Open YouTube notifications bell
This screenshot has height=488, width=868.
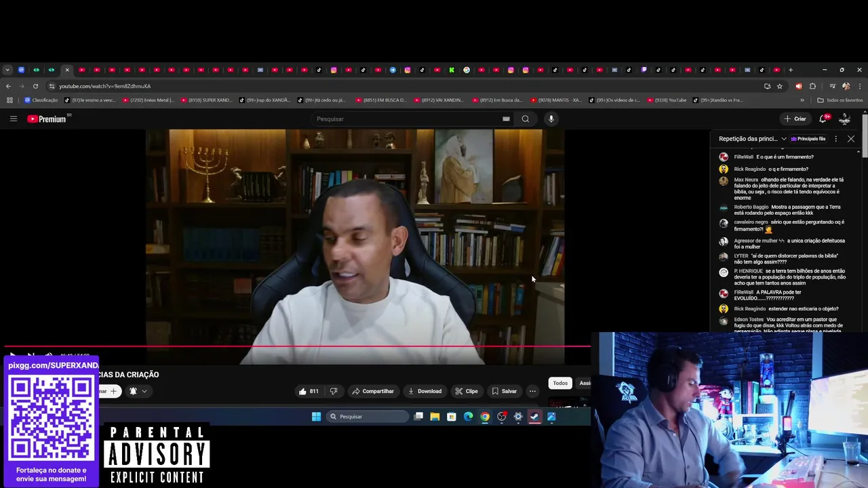pos(823,119)
